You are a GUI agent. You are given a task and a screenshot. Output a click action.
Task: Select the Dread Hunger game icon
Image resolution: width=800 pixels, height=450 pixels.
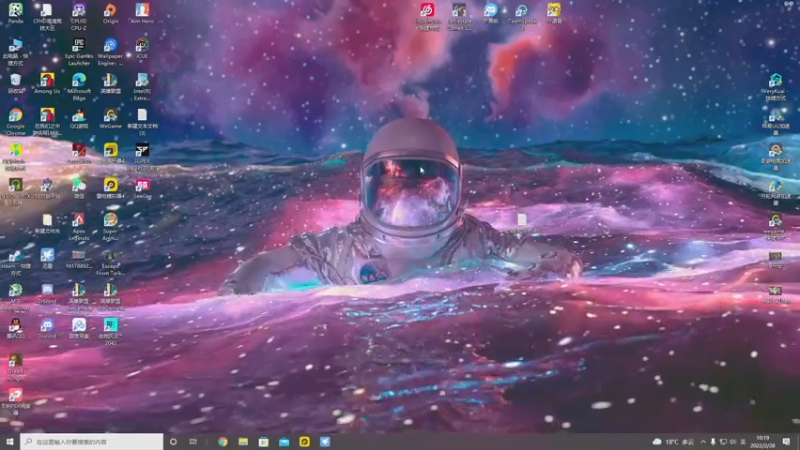point(15,367)
